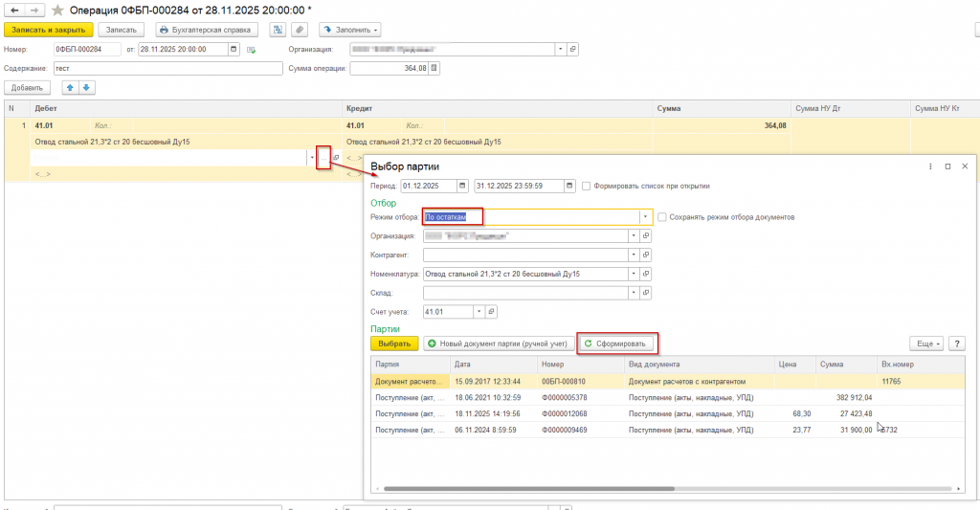
Task: Enable Сохранять режим отбора документов checkbox
Action: click(x=662, y=217)
